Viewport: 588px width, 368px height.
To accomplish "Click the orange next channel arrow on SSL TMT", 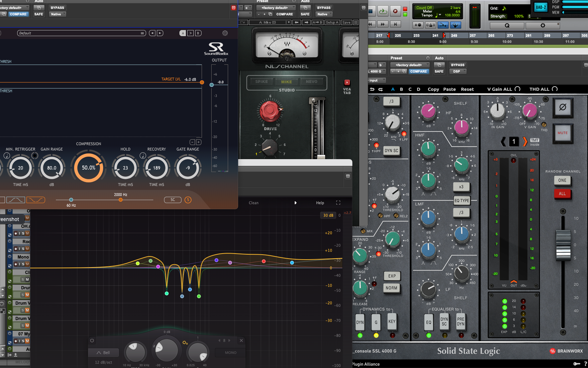I will (x=525, y=142).
